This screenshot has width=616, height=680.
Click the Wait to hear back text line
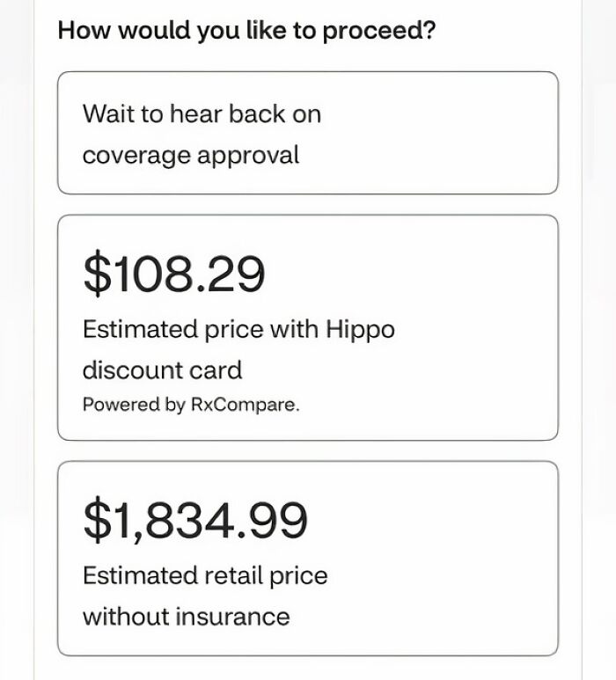pos(202,114)
